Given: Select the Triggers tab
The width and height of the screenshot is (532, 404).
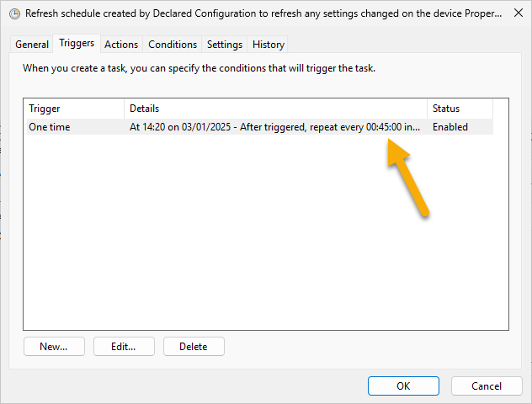Looking at the screenshot, I should click(77, 44).
